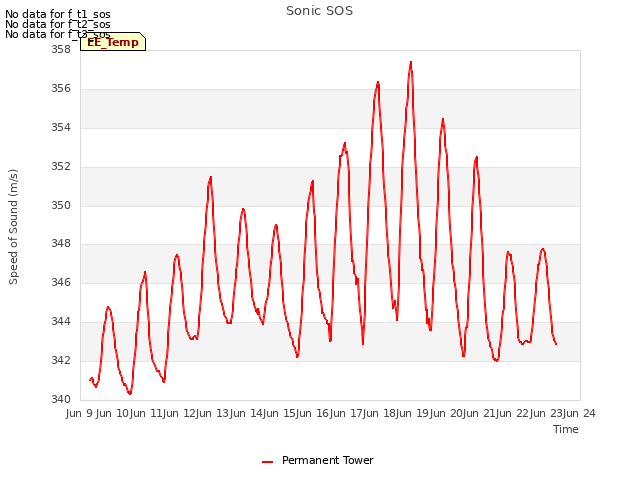Viewport: 640px width, 480px height.
Task: Click the 348 y-axis tick label
Action: (x=61, y=244)
